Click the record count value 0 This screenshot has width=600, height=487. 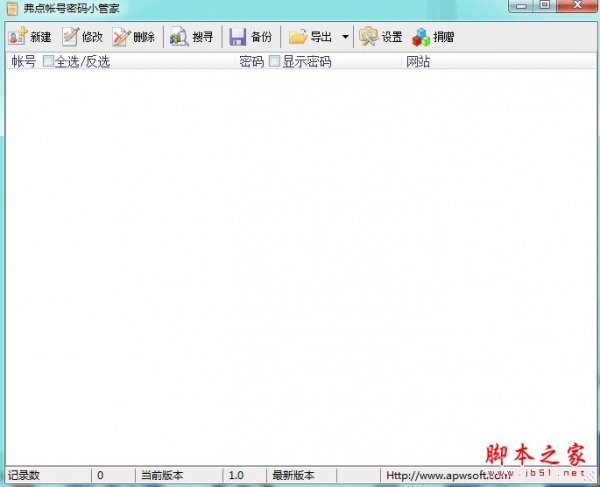click(x=100, y=475)
